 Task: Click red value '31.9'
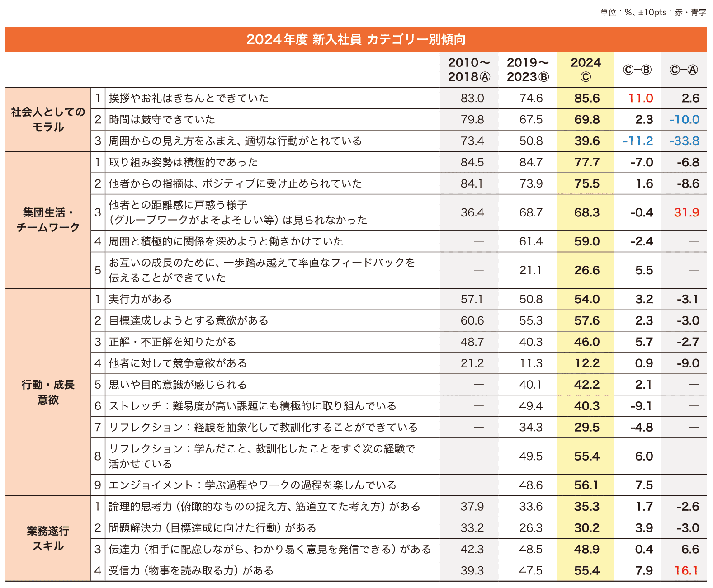[x=687, y=212]
